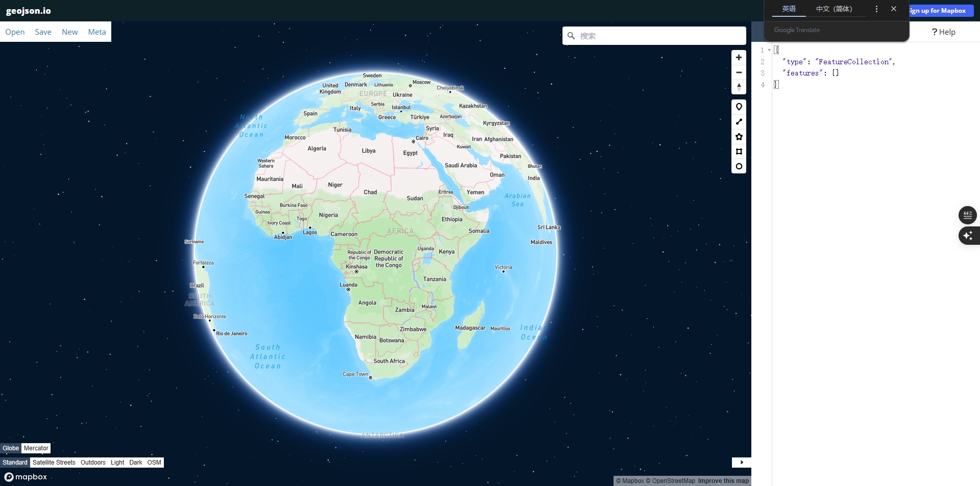Viewport: 980px width, 486px height.
Task: Click the Egypt label on map
Action: (x=410, y=153)
